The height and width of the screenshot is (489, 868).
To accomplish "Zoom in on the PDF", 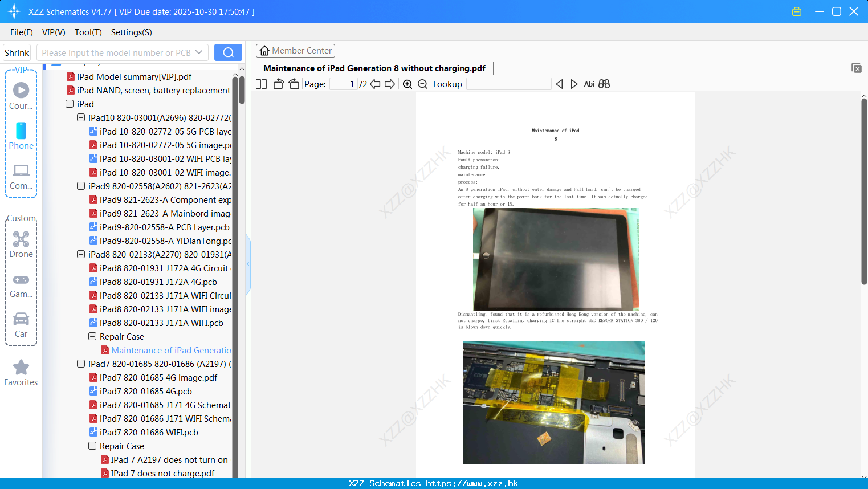I will point(407,84).
